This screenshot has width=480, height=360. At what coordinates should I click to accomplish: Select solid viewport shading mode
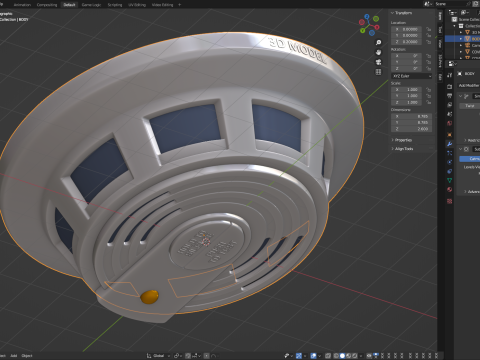[x=342, y=356]
